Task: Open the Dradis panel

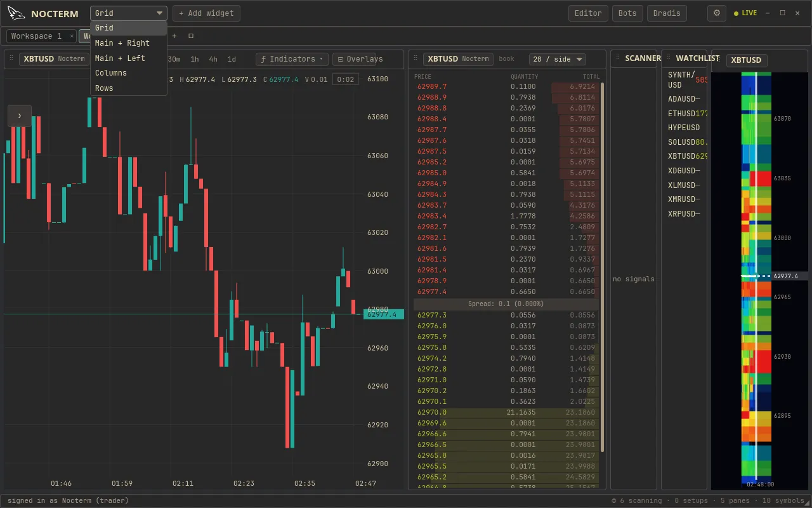Action: pos(667,13)
